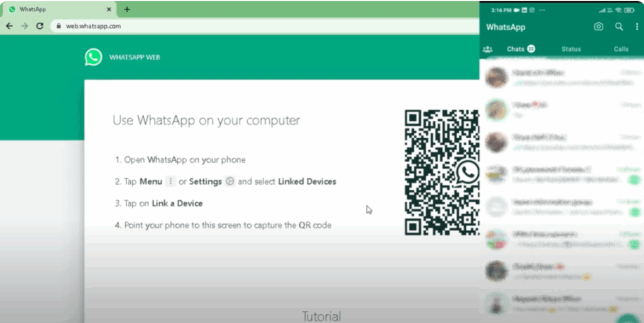Click the Tutorial heading at page bottom
This screenshot has height=323, width=644.
[x=321, y=316]
